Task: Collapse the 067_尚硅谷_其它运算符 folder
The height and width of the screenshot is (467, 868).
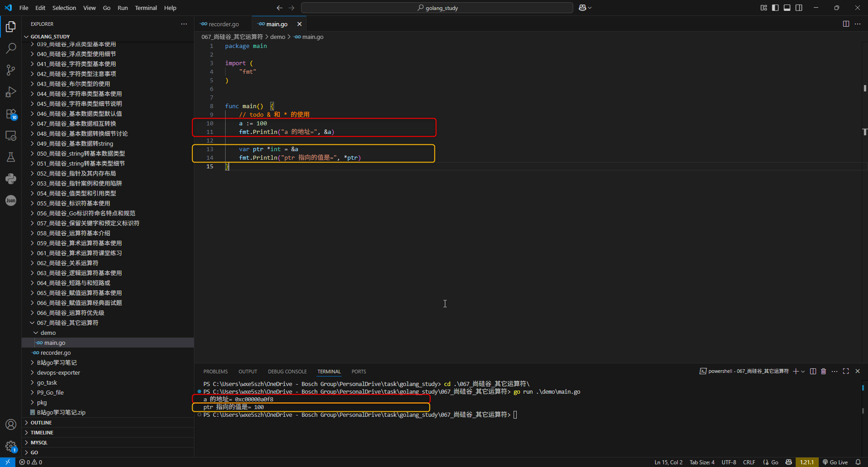Action: click(108, 323)
